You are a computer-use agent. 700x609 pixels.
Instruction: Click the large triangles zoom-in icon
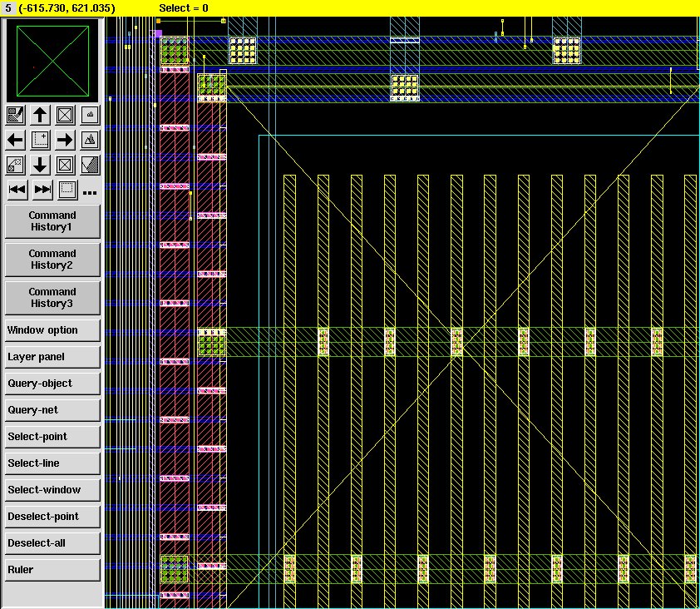click(x=91, y=140)
